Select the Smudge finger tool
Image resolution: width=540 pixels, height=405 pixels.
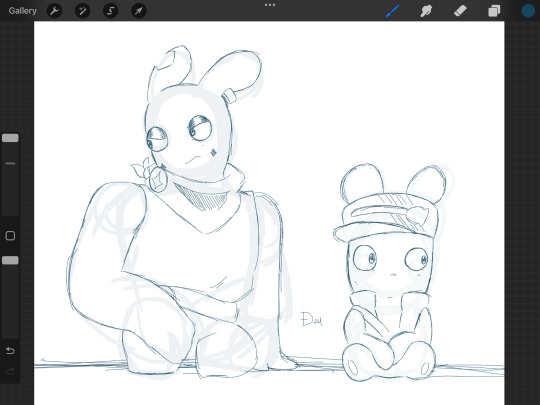426,11
